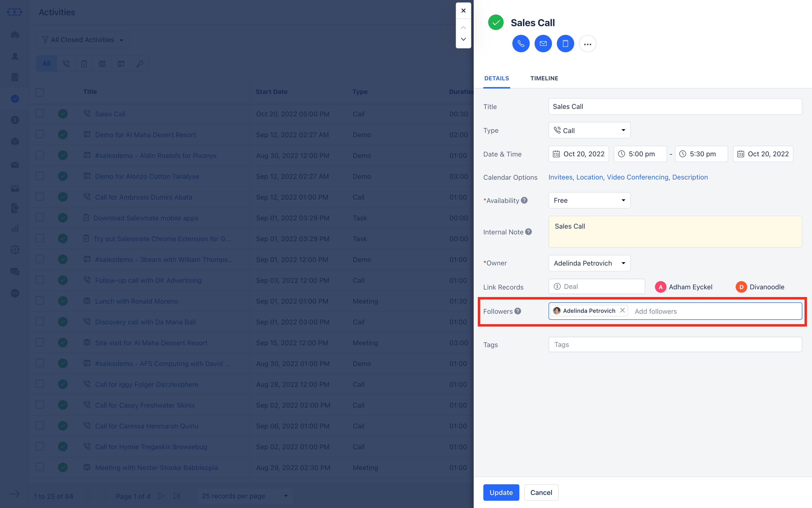
Task: Click the blue note clipboard action icon
Action: coord(565,44)
